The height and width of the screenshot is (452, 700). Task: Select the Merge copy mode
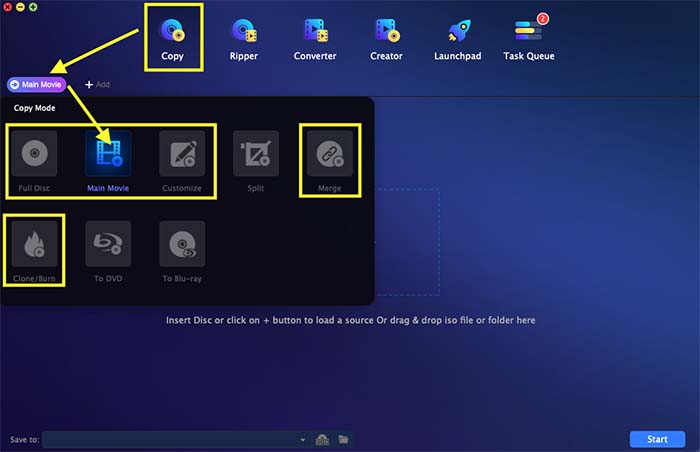point(330,161)
